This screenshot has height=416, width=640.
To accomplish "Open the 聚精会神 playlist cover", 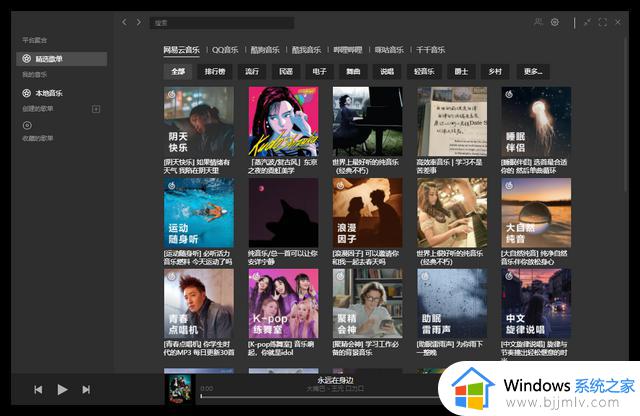I will click(367, 303).
